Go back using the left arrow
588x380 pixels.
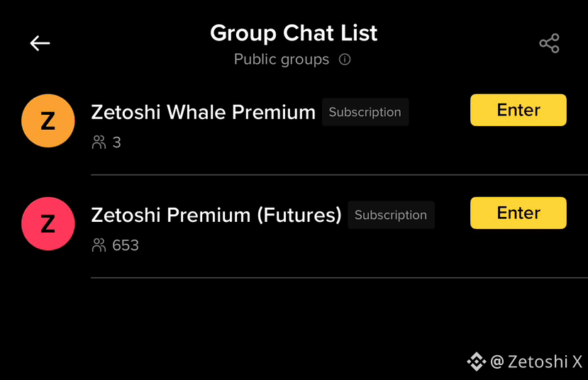(x=40, y=43)
